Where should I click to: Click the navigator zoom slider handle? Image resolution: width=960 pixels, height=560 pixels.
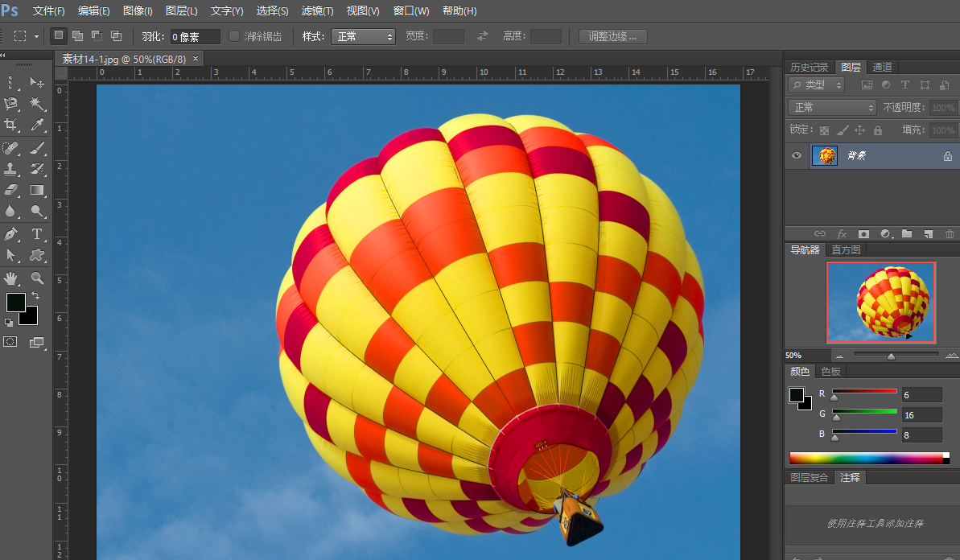[891, 356]
